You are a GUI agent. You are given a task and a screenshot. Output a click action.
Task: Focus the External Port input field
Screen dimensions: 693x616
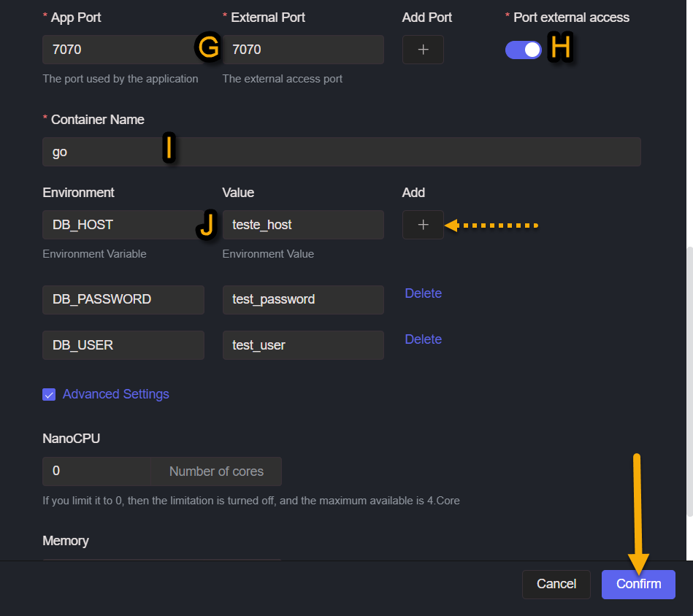click(303, 50)
